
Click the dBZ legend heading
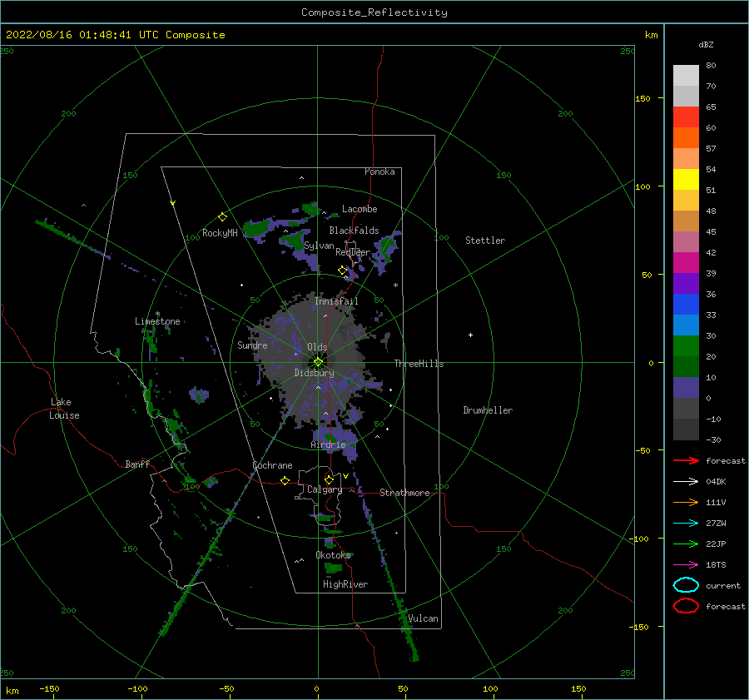tap(706, 44)
